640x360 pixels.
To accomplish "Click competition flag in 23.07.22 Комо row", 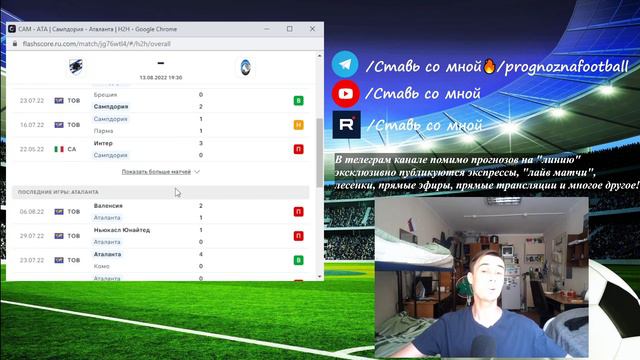I will (x=59, y=260).
